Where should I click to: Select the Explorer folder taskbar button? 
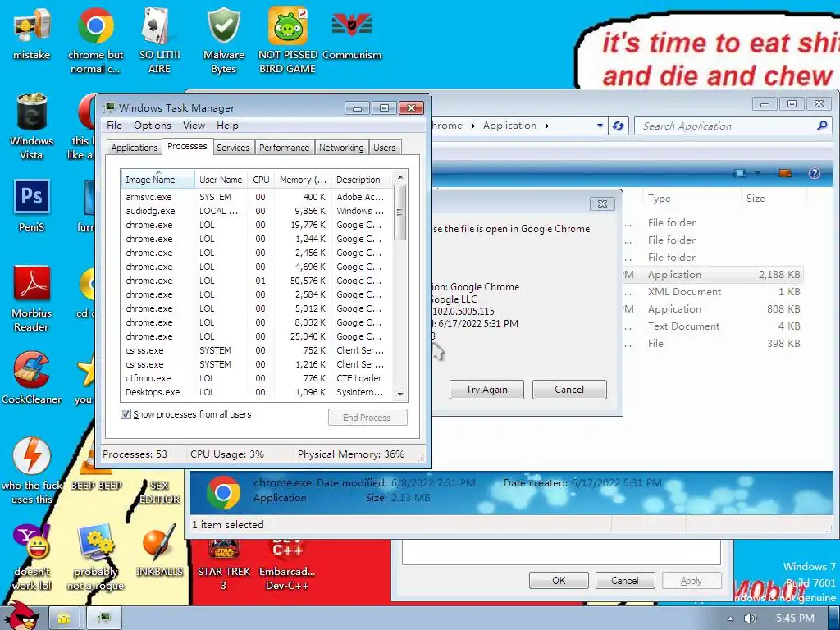tap(64, 619)
